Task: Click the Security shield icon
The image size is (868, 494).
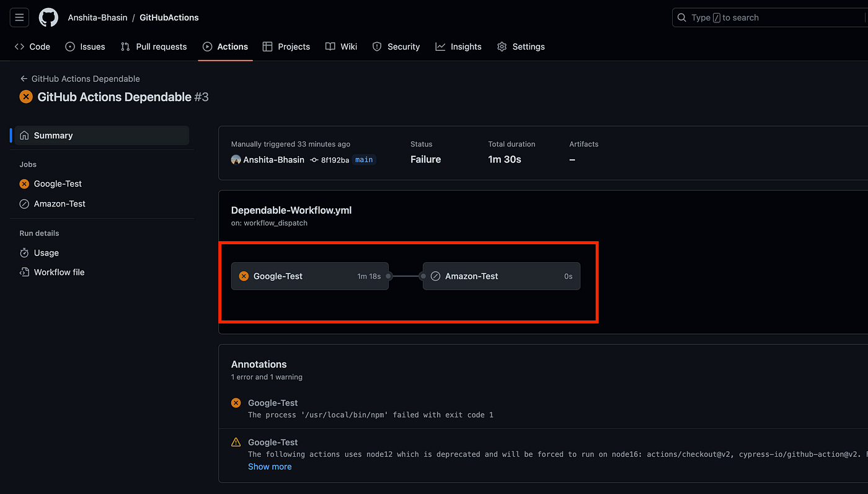Action: pos(377,46)
